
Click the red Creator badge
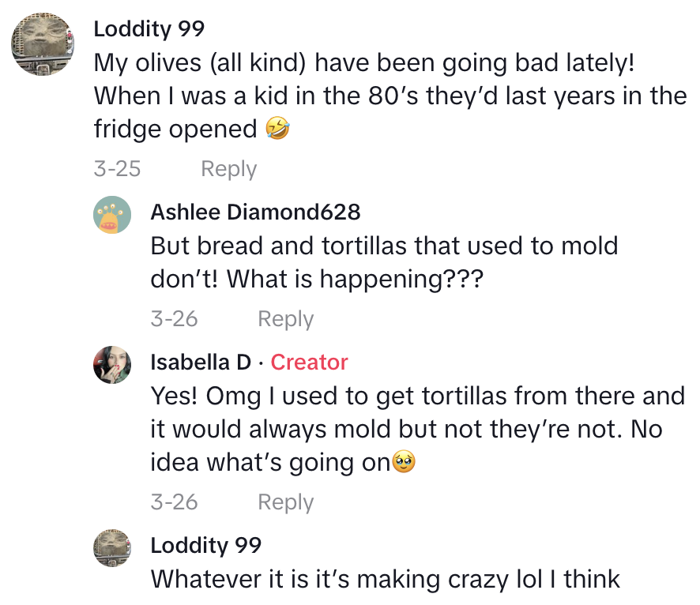(309, 363)
